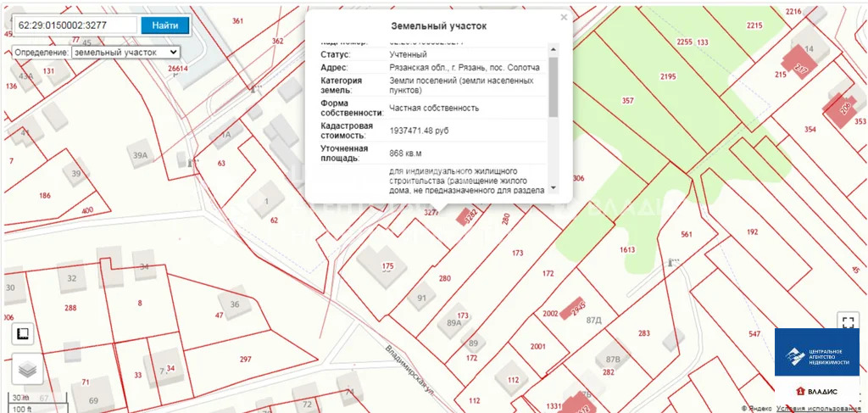This screenshot has height=413, width=868.
Task: Select parcel 561 on the map
Action: pos(687,234)
